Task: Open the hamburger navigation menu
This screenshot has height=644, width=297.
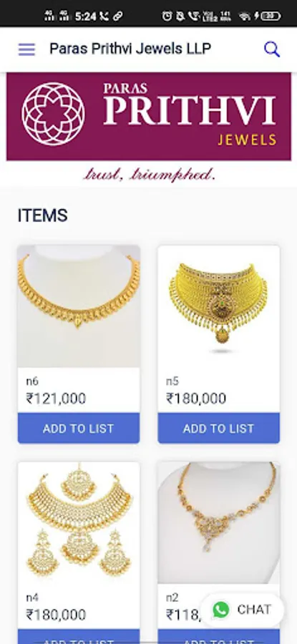Action: [26, 49]
